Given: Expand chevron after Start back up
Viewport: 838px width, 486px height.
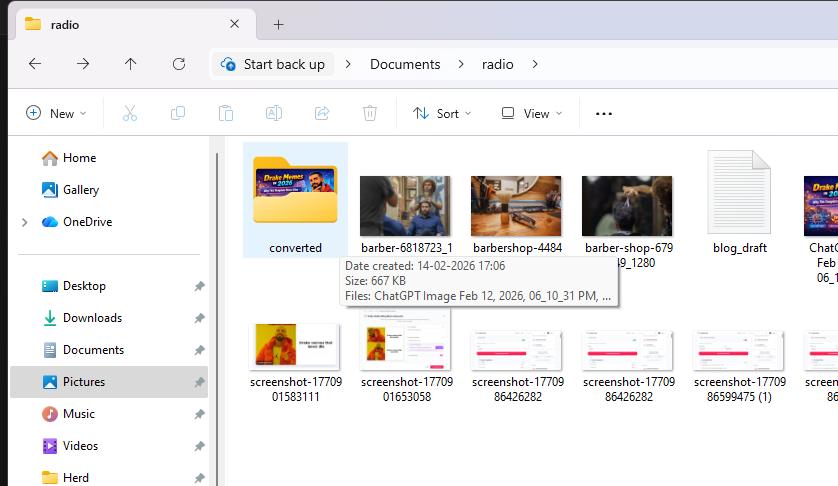Looking at the screenshot, I should 348,64.
